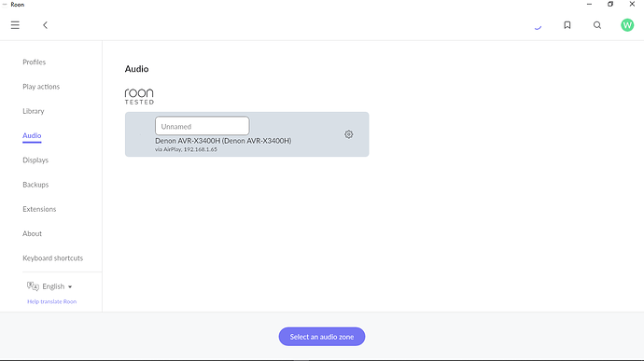Open Denon AVR-X3400H device settings gear
Image resolution: width=644 pixels, height=361 pixels.
(349, 134)
